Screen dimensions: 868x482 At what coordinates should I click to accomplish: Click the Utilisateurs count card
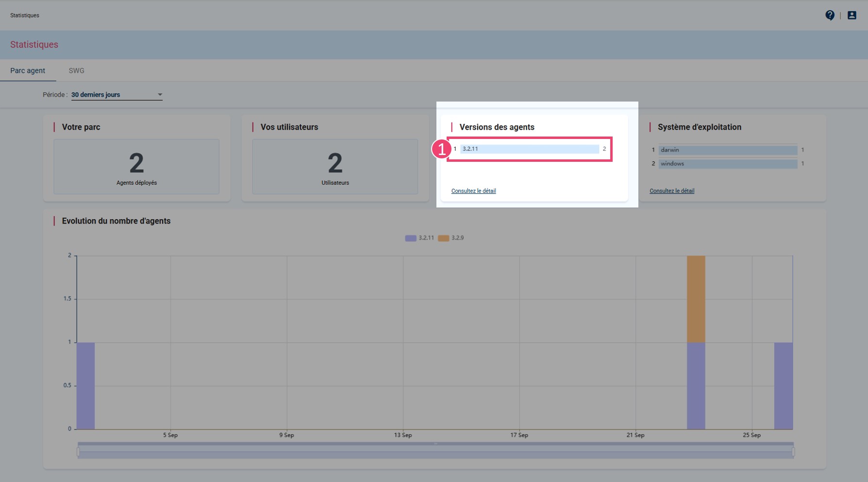coord(335,167)
